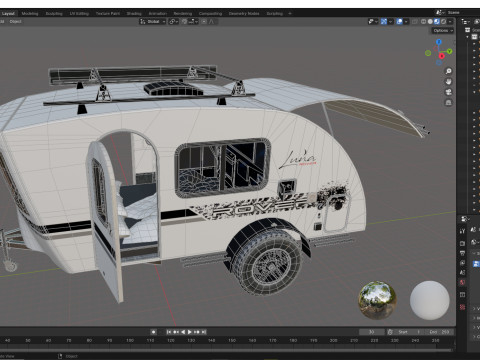Switch to the UV Editing workspace tab
Viewport: 480px width, 360px height.
pyautogui.click(x=79, y=13)
